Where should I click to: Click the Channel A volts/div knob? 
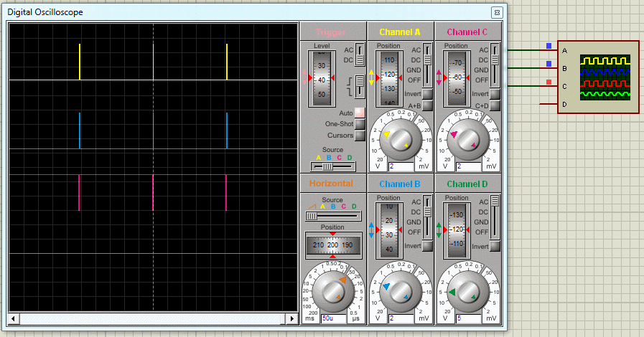pyautogui.click(x=401, y=141)
